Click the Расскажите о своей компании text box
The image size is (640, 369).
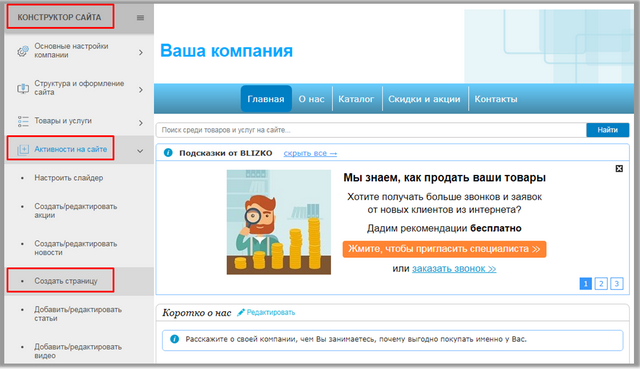click(x=393, y=340)
